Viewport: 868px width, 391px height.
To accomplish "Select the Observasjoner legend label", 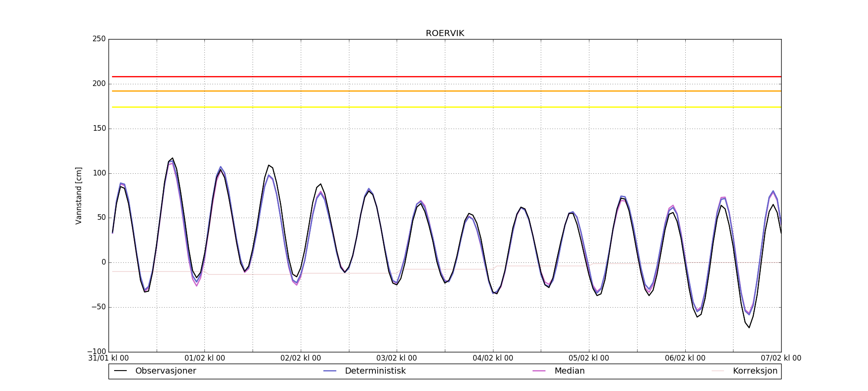I will [x=165, y=371].
